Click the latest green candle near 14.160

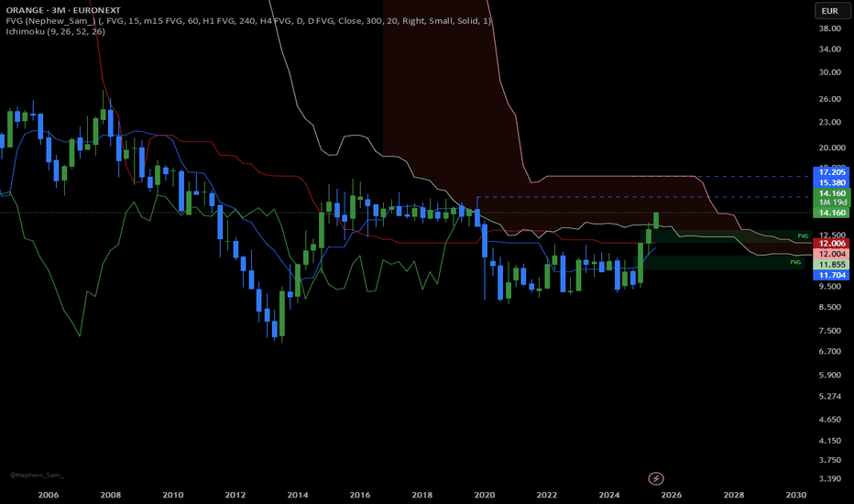tap(656, 220)
